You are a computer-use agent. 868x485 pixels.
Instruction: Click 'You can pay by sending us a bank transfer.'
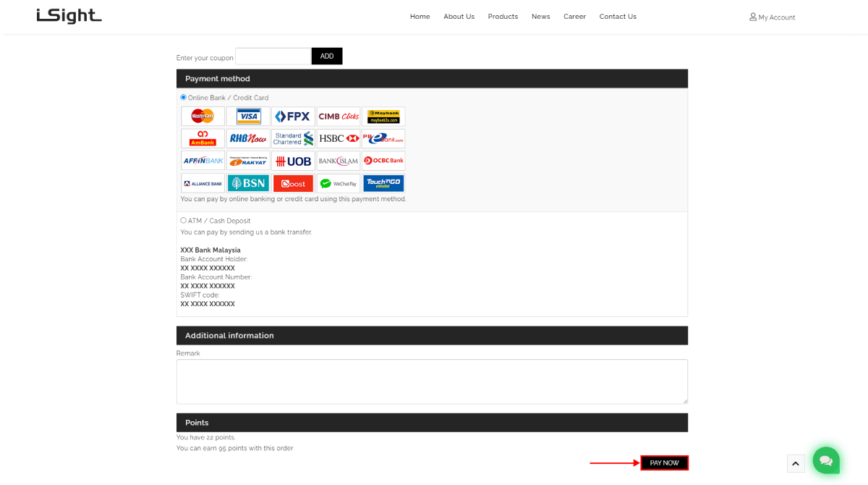[247, 232]
